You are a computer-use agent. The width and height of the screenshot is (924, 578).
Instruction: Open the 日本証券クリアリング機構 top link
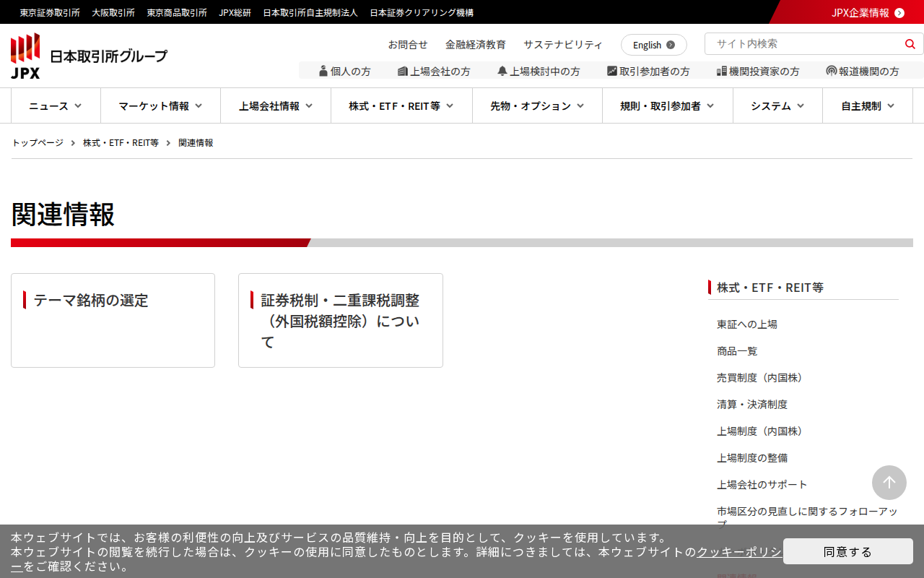(x=422, y=12)
